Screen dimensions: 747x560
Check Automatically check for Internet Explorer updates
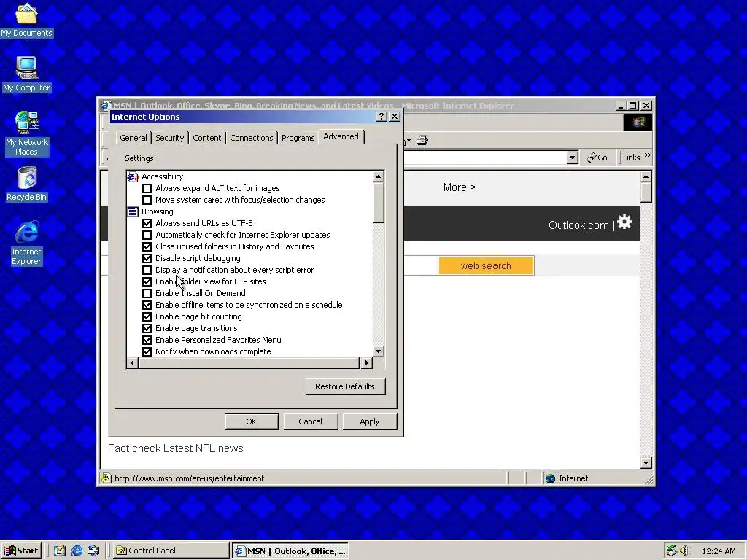pyautogui.click(x=147, y=236)
